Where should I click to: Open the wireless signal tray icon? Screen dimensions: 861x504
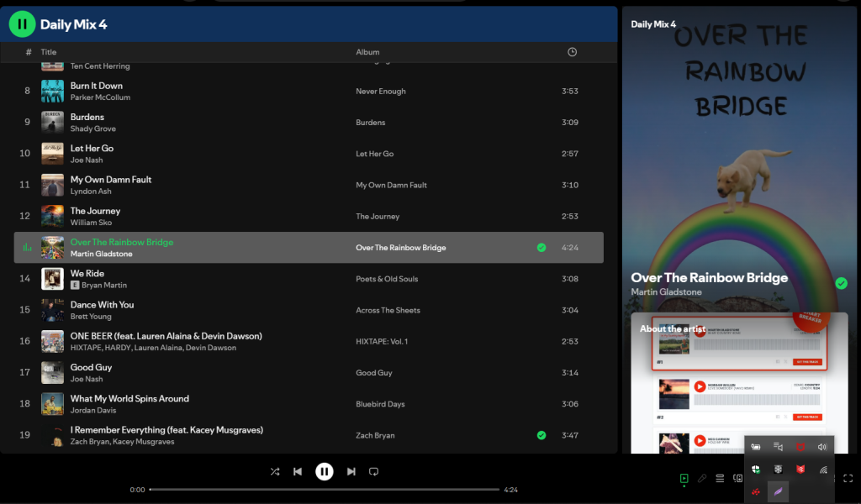pos(822,470)
